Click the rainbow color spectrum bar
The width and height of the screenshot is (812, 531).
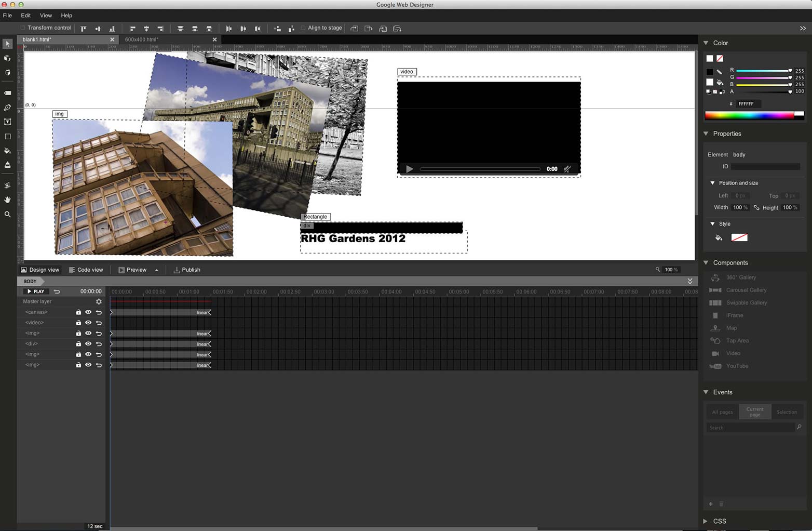749,115
